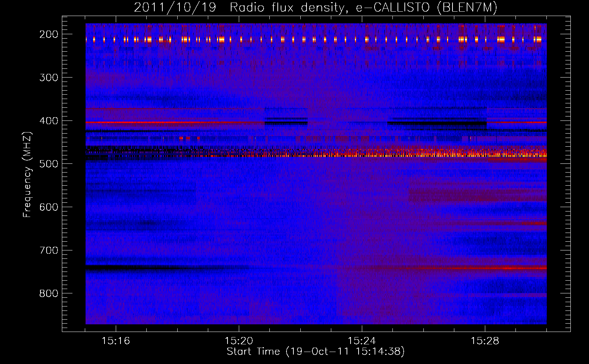Click the 15:24 time tick label
The width and height of the screenshot is (589, 364).
(x=362, y=341)
